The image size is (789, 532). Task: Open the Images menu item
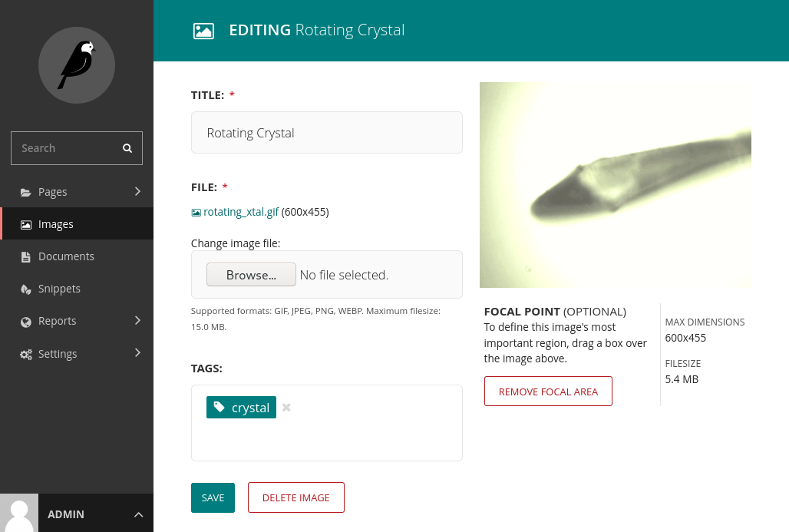pyautogui.click(x=56, y=224)
